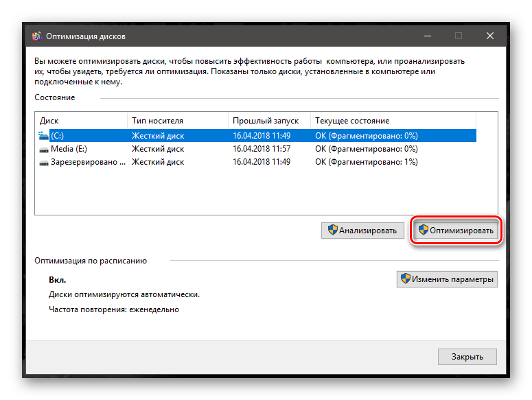
Task: Click the Фрагментировано: 1% status cell
Action: pyautogui.click(x=367, y=162)
